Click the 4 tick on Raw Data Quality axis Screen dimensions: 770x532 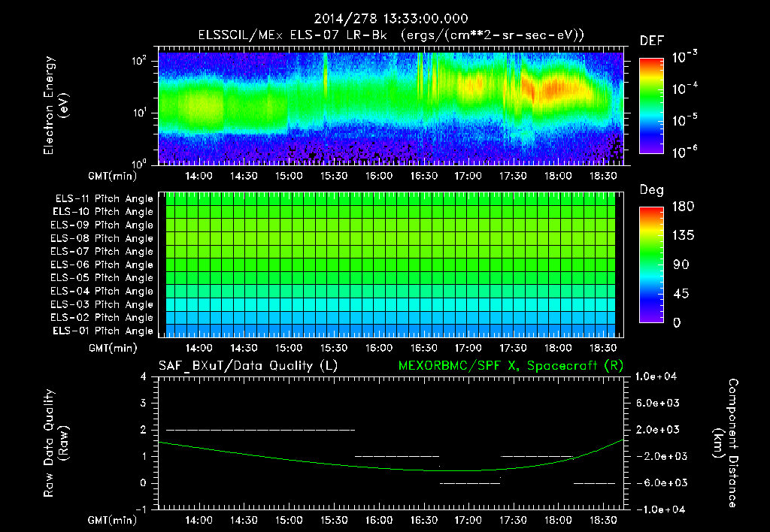tap(144, 376)
